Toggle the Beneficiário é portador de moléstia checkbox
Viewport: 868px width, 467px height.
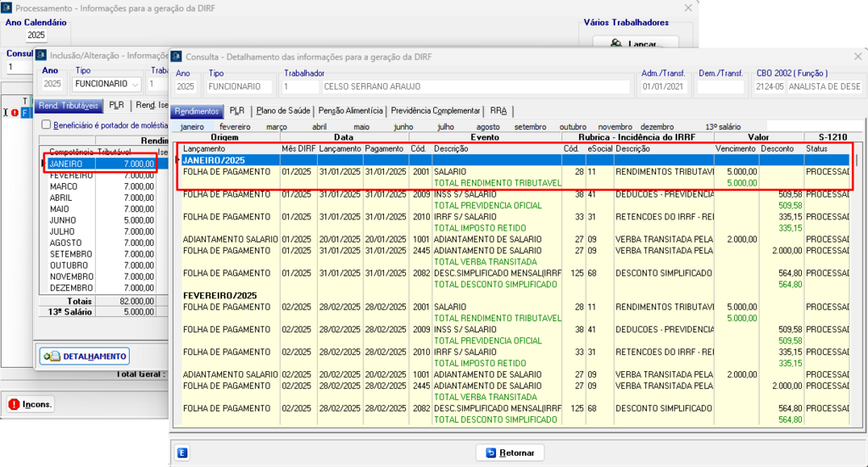[x=47, y=125]
